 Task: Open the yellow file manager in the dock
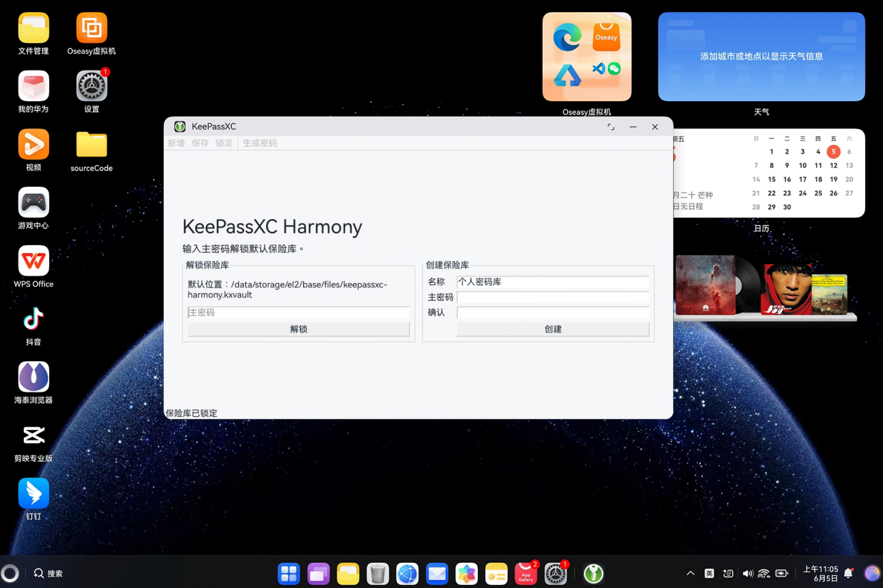click(x=348, y=574)
